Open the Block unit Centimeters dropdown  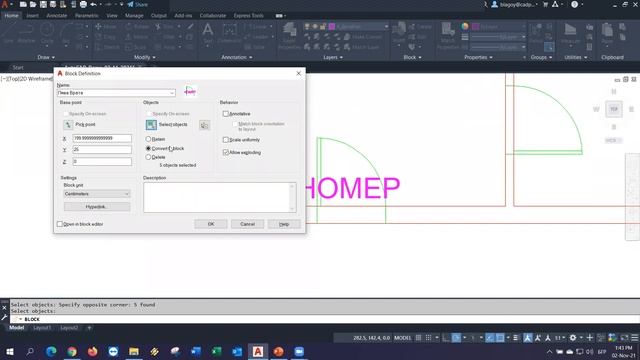click(x=97, y=194)
